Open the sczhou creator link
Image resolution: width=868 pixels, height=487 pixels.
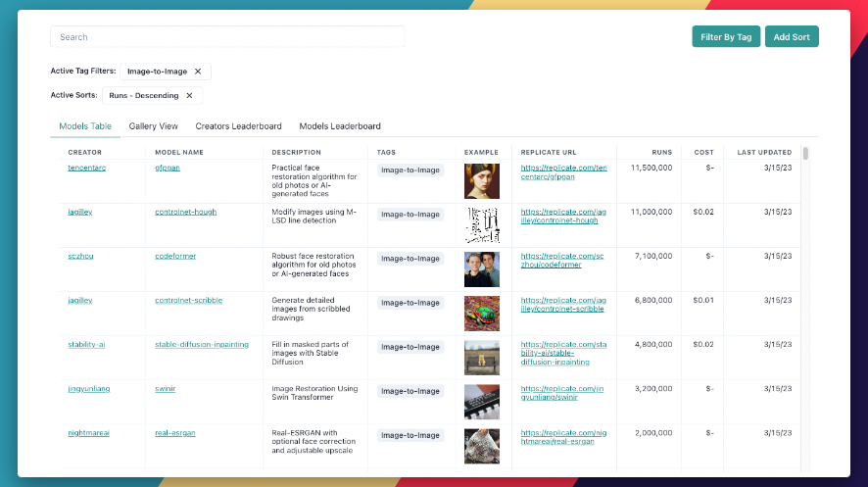[80, 256]
